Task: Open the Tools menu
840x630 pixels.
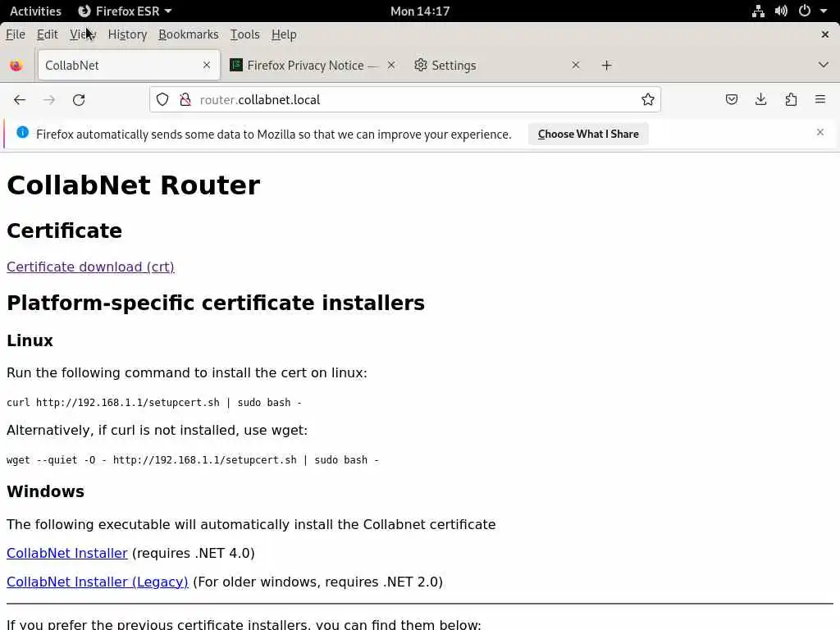Action: click(x=244, y=34)
